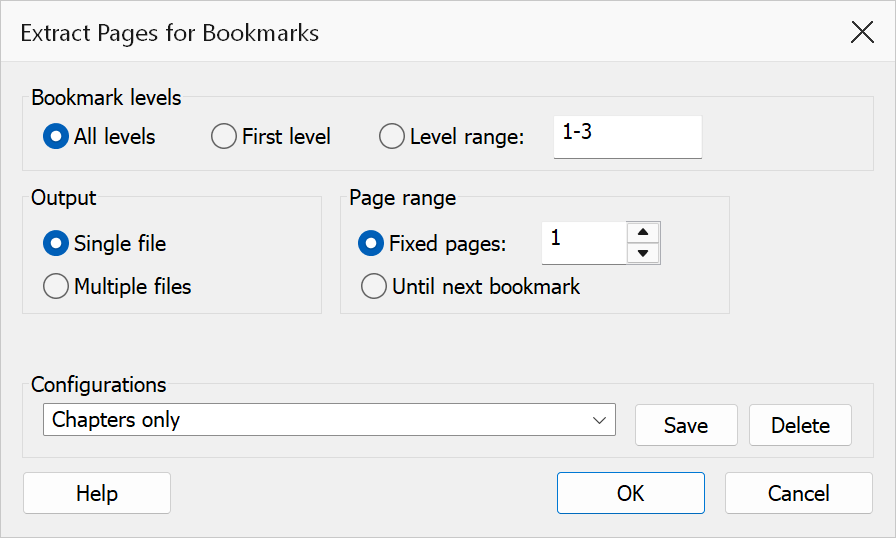Screen dimensions: 896x538
Task: Expand the Configurations dropdown chevron arrow
Action: [599, 420]
